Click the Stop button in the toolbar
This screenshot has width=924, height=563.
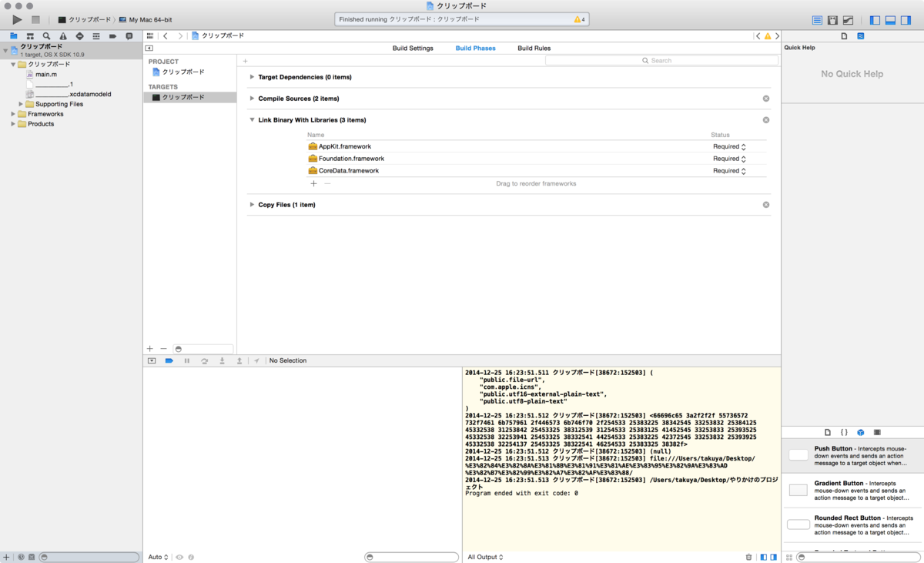35,19
